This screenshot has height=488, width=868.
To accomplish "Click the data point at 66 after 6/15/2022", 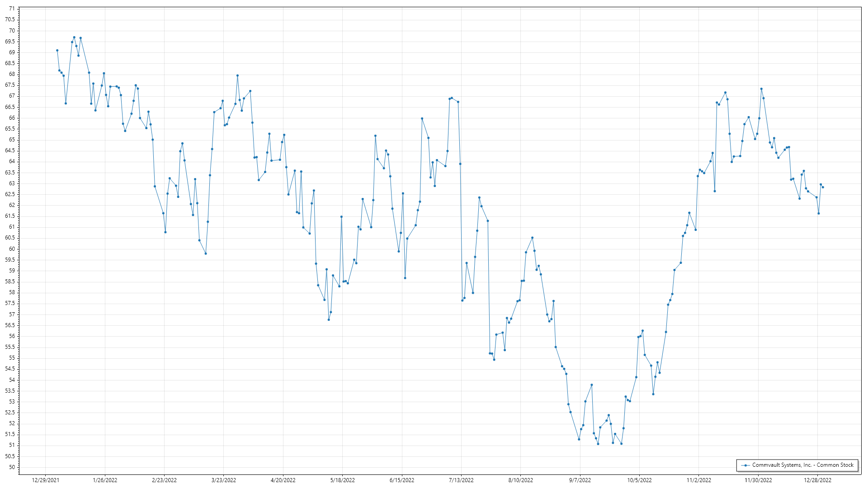I will click(422, 118).
